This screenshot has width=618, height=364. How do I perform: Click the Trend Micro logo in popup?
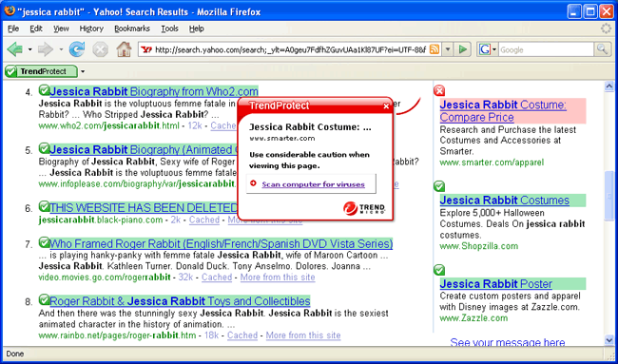tap(364, 208)
